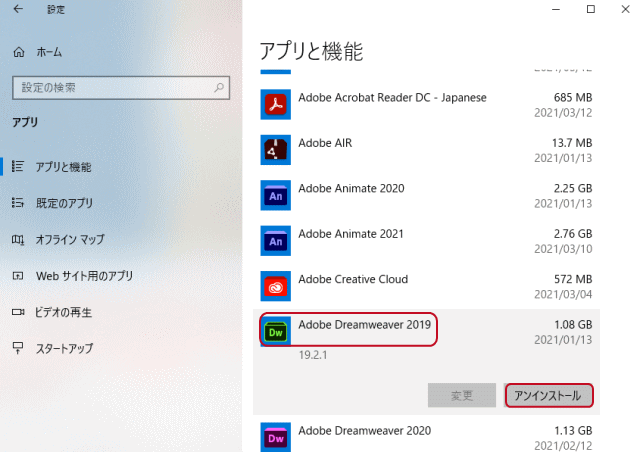
Task: Minimize the 設定 window
Action: click(556, 9)
